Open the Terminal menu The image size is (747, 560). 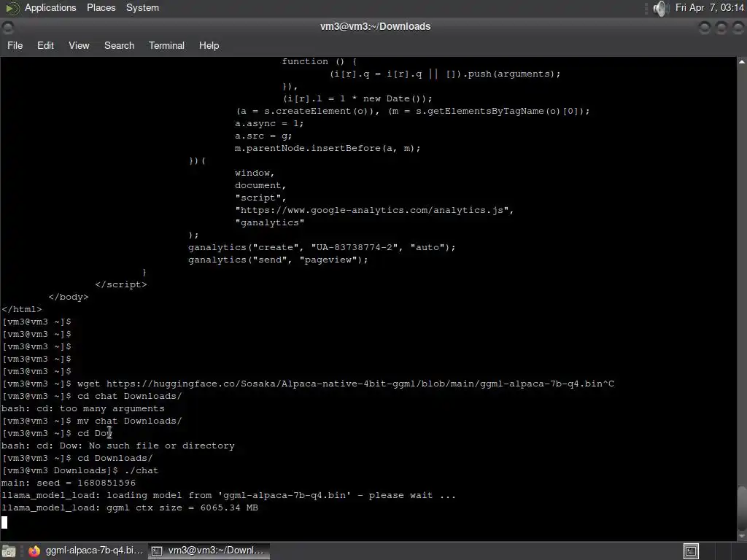pos(166,45)
